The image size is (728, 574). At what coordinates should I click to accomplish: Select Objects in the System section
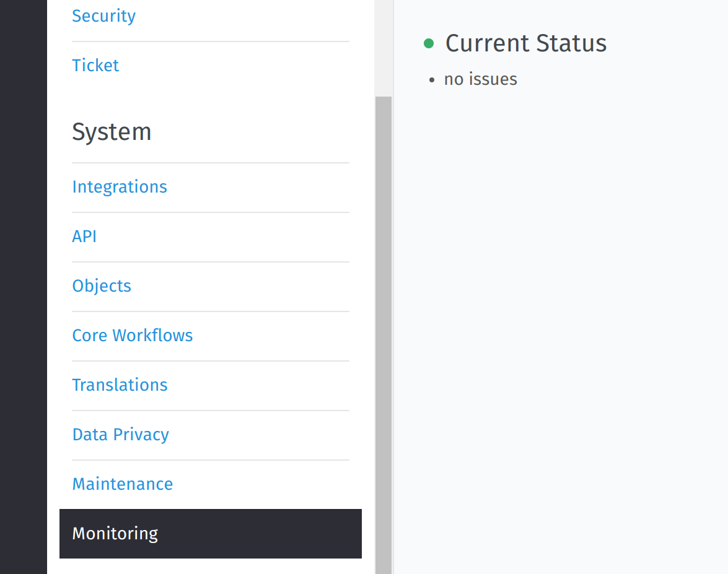pos(101,286)
